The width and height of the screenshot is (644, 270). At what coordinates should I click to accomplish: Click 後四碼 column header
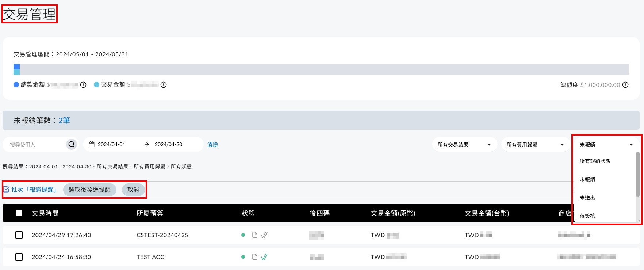coord(320,213)
